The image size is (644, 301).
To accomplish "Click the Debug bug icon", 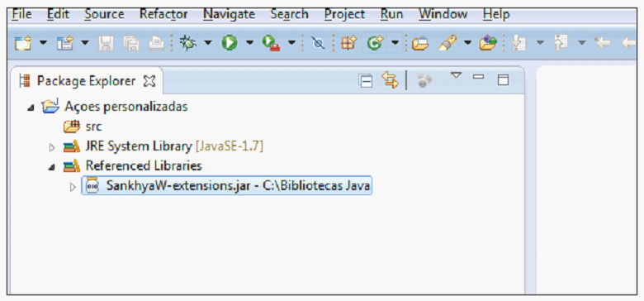I will (x=188, y=43).
